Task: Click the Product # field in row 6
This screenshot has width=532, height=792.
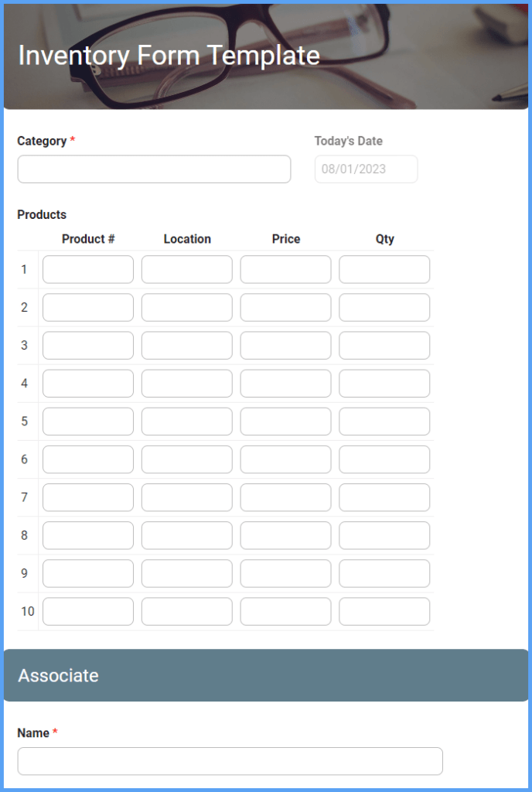Action: (87, 459)
